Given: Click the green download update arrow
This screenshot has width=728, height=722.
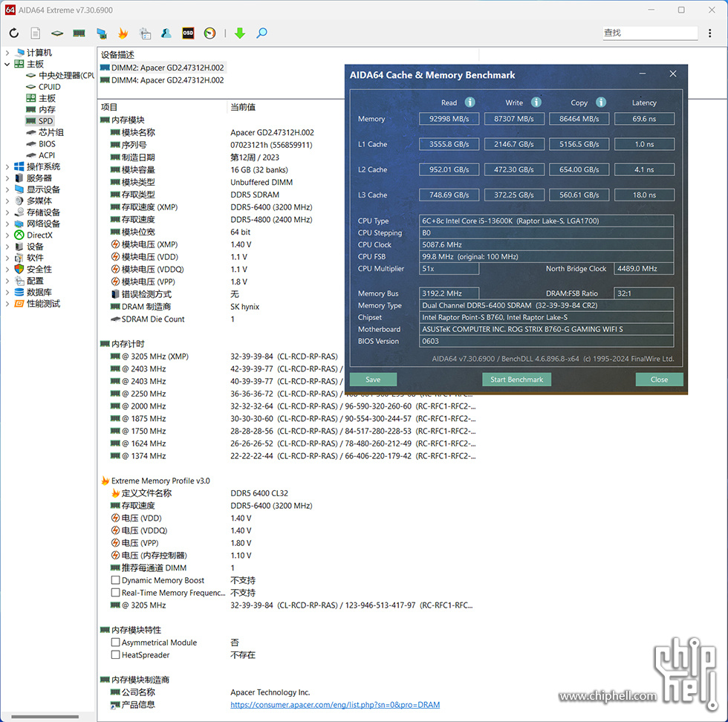Looking at the screenshot, I should pos(239,33).
